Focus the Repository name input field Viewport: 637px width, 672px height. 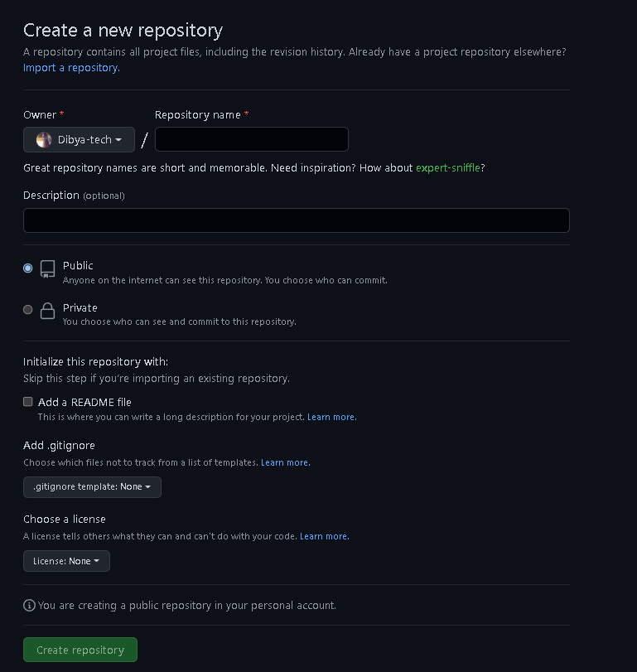(251, 139)
